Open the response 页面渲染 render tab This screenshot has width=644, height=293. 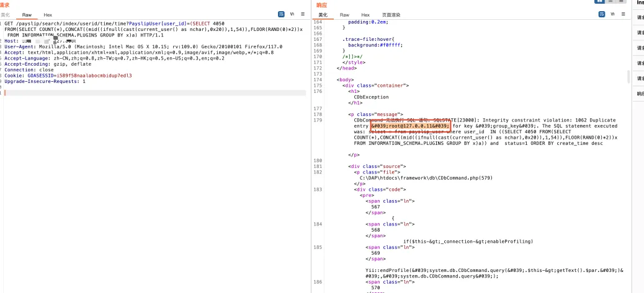tap(391, 15)
